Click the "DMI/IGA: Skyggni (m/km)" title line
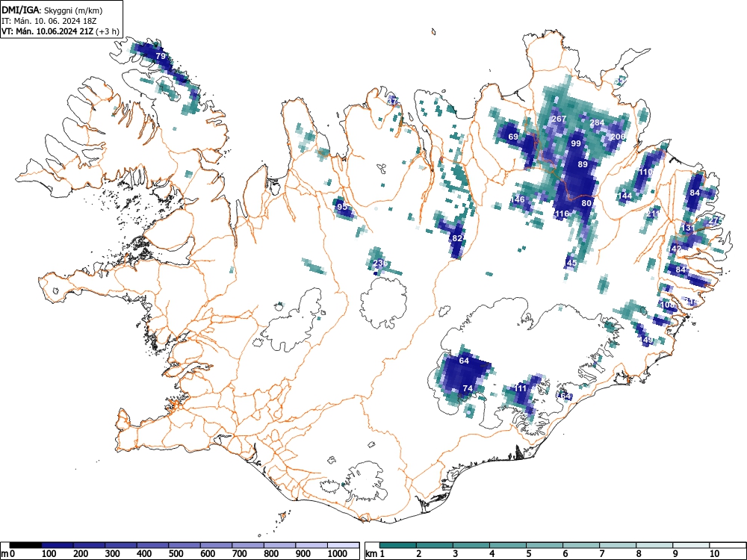The width and height of the screenshot is (747, 560). [52, 10]
